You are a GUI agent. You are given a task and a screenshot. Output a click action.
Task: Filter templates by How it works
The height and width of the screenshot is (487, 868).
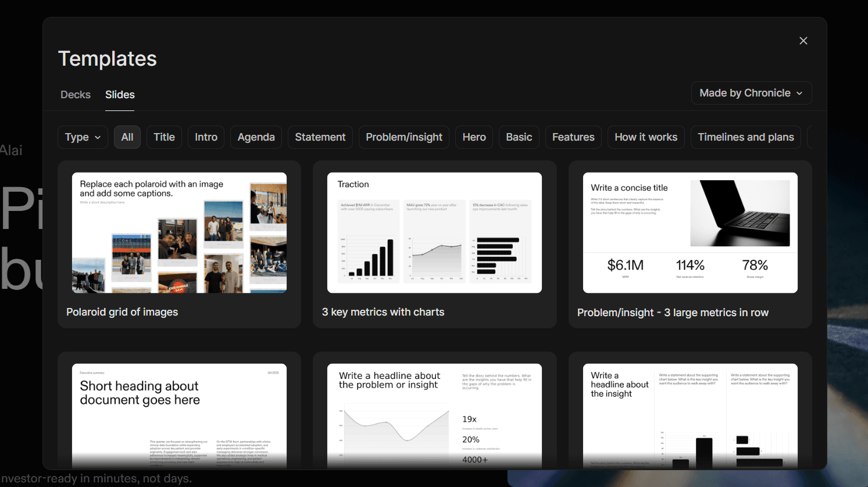(x=646, y=137)
